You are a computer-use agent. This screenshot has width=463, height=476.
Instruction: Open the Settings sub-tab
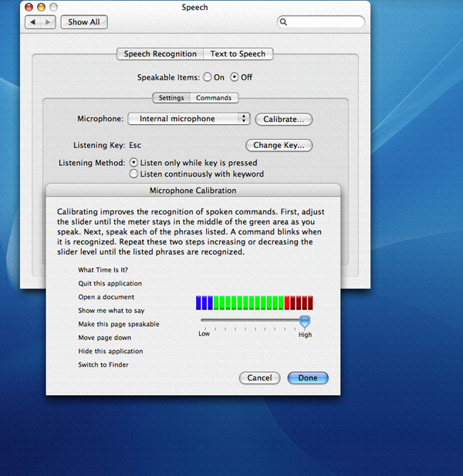pos(171,98)
